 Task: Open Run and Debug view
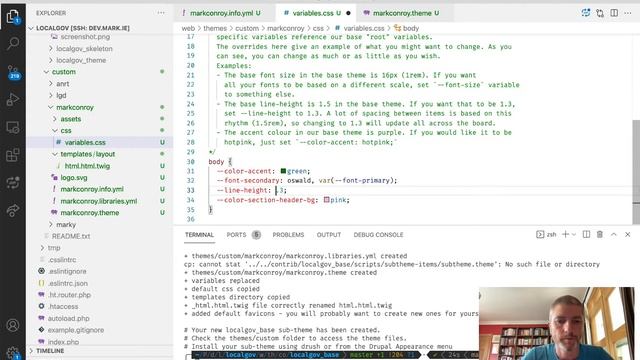click(x=13, y=99)
